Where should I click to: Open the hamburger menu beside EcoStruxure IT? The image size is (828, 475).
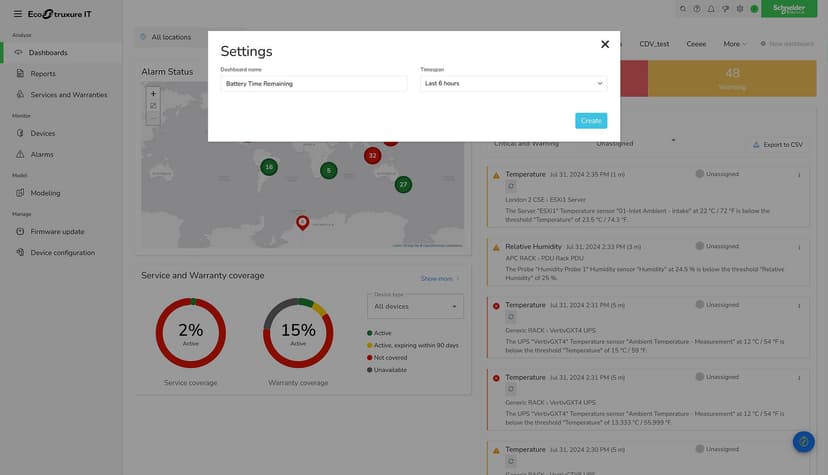tap(17, 14)
